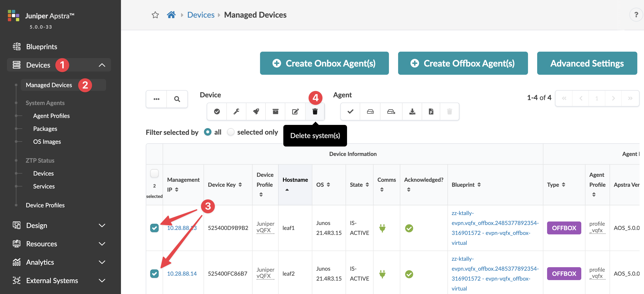Click the Delete system(s) trash icon
Viewport: 644px width, 294px height.
(x=315, y=111)
